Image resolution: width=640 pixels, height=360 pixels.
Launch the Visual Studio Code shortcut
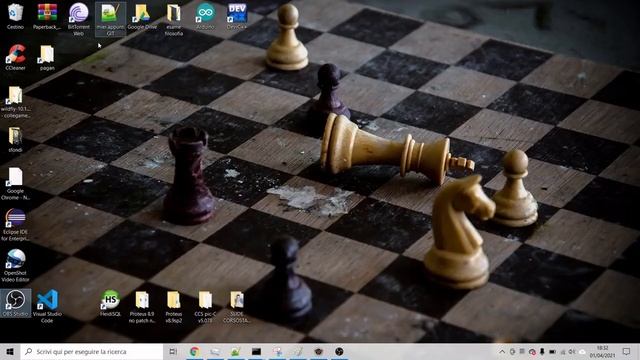(47, 306)
